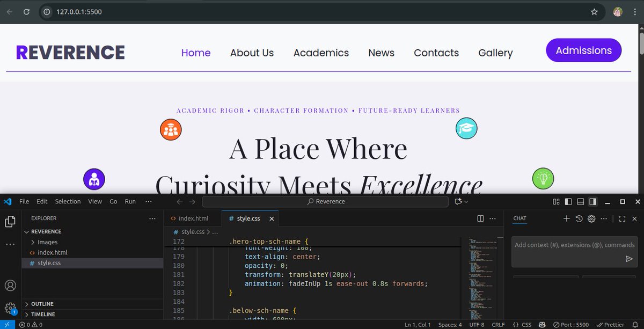The height and width of the screenshot is (329, 644).
Task: Open chat panel More Actions ellipsis
Action: [x=604, y=218]
